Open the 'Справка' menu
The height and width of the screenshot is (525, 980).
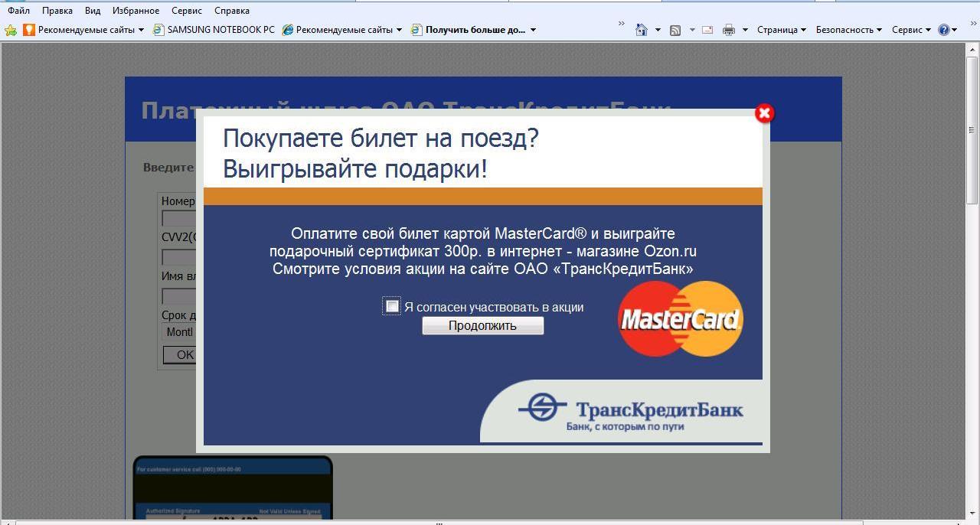point(231,11)
